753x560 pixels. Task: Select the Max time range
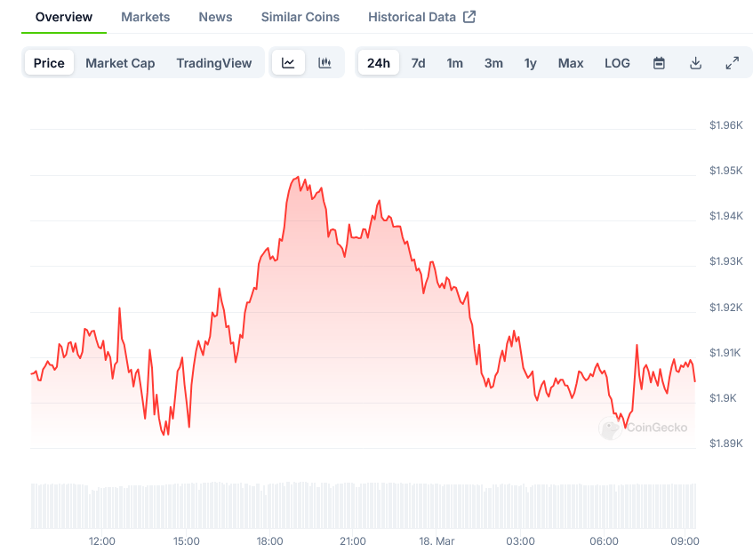(571, 63)
